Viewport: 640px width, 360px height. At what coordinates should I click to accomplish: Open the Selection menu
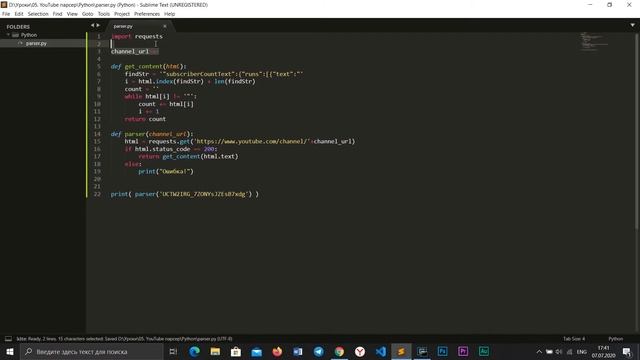pyautogui.click(x=38, y=14)
